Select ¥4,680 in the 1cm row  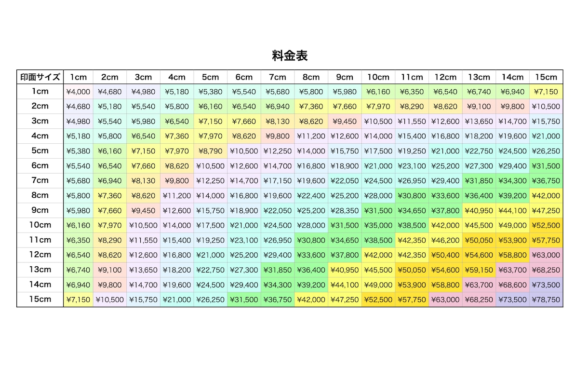(109, 92)
